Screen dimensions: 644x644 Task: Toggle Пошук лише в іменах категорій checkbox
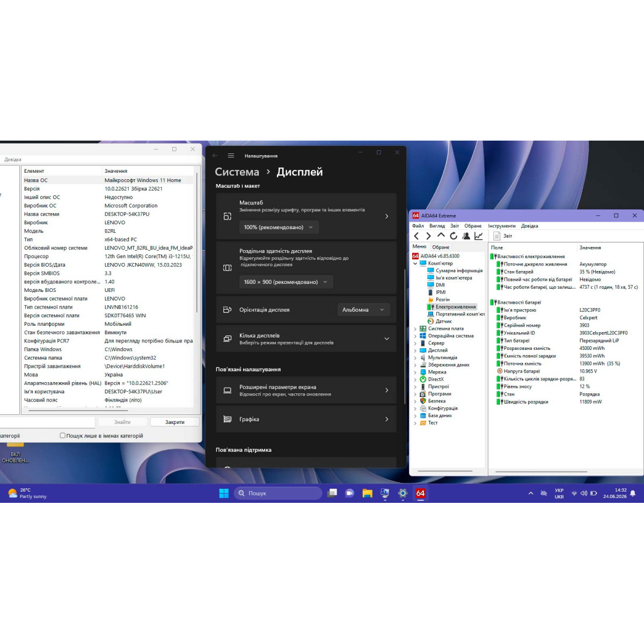pos(63,436)
